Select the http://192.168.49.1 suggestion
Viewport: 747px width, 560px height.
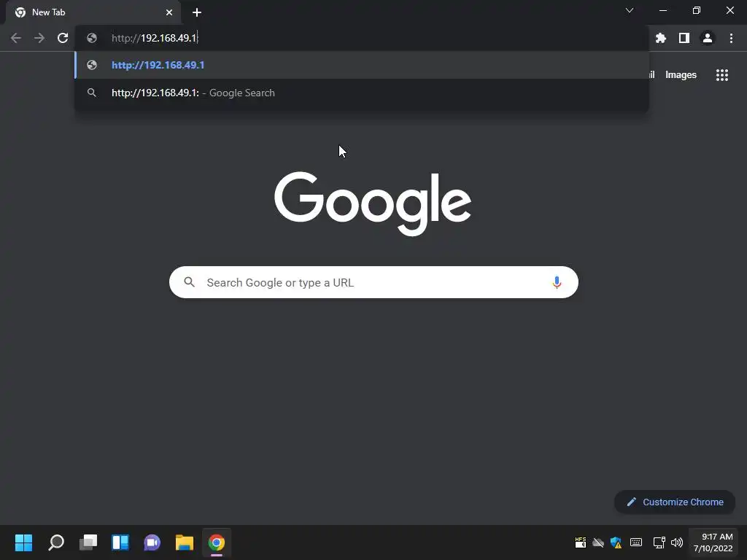(x=362, y=65)
